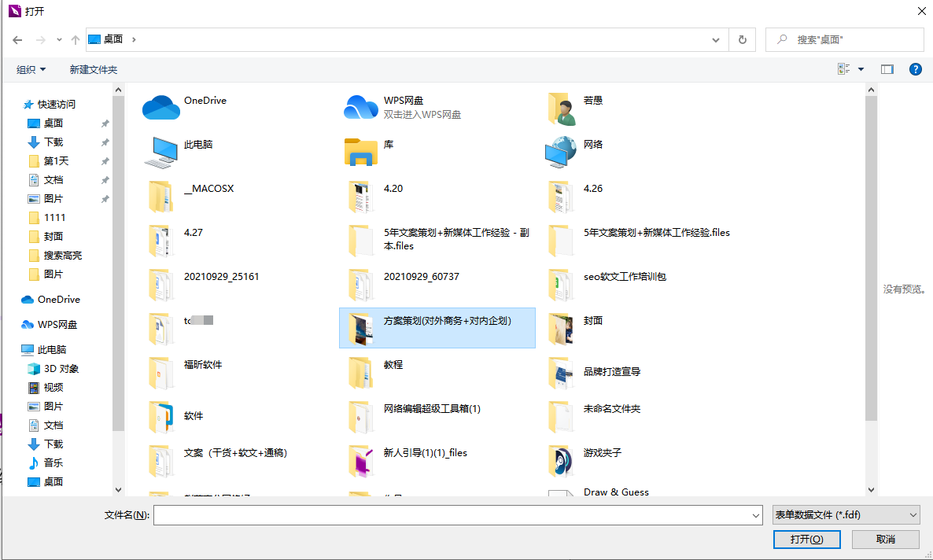933x560 pixels.
Task: Navigate up one level with the up arrow
Action: click(x=75, y=39)
